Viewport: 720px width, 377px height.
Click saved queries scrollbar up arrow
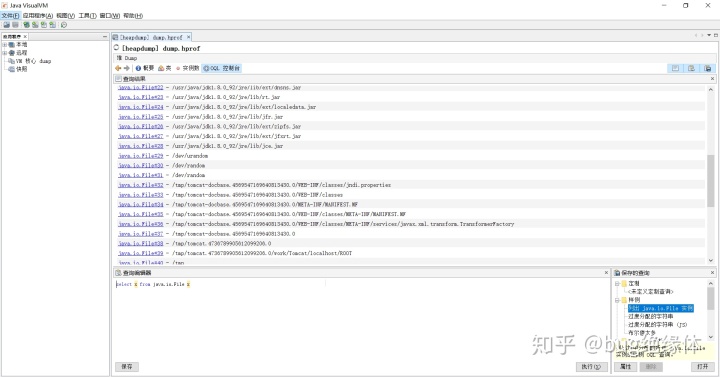[x=711, y=283]
